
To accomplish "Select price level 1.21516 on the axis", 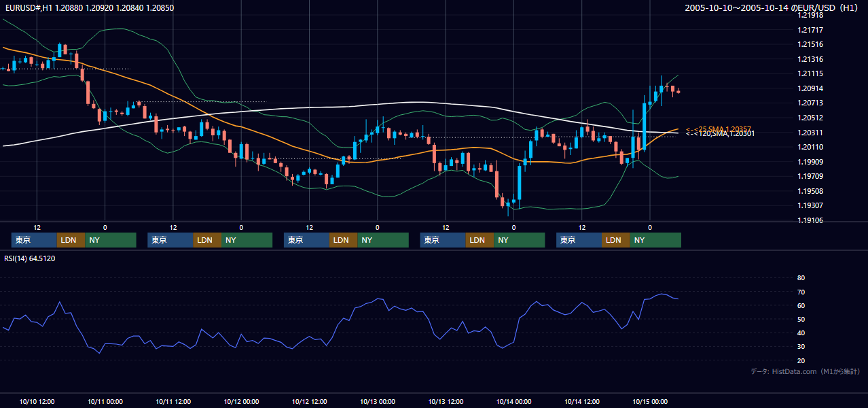I will (x=811, y=44).
